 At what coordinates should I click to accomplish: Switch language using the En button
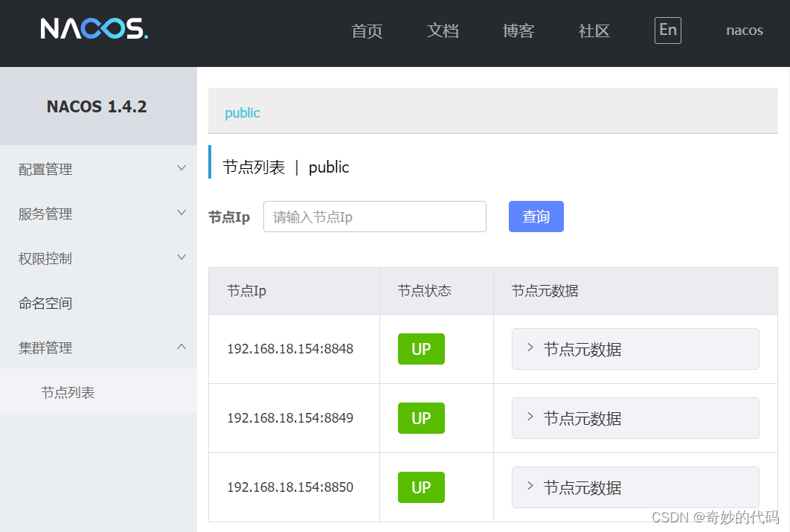tap(667, 31)
